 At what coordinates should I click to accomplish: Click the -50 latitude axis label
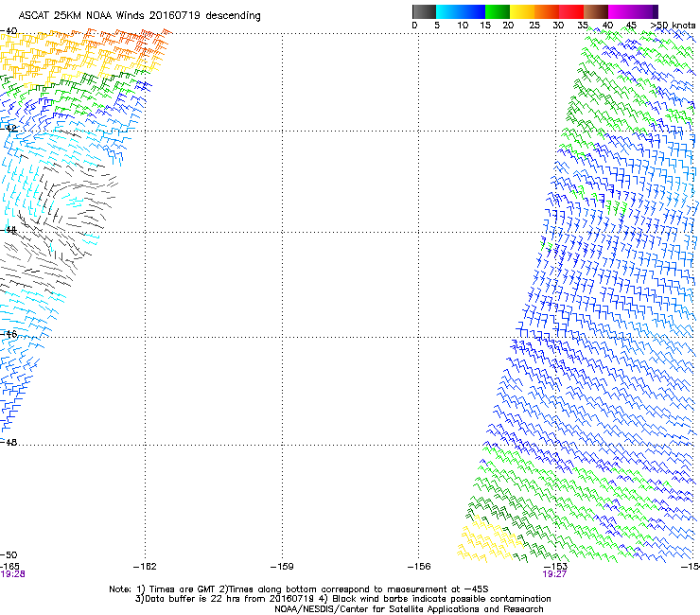[x=9, y=555]
